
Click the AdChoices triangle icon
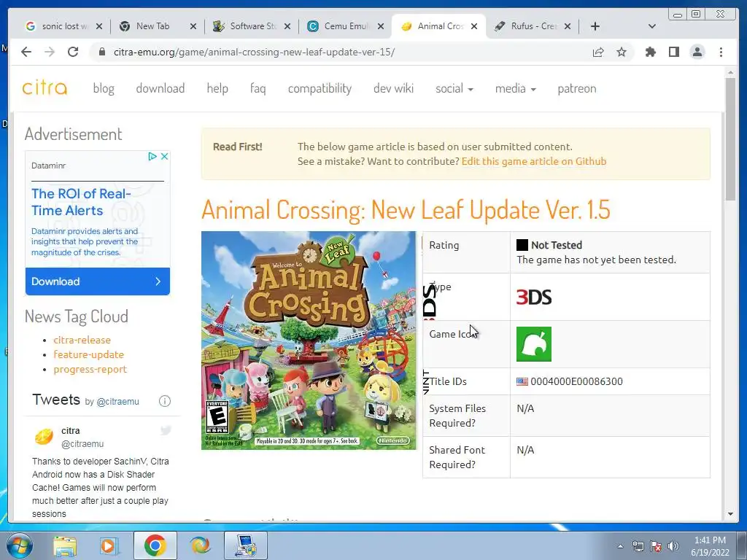[152, 156]
